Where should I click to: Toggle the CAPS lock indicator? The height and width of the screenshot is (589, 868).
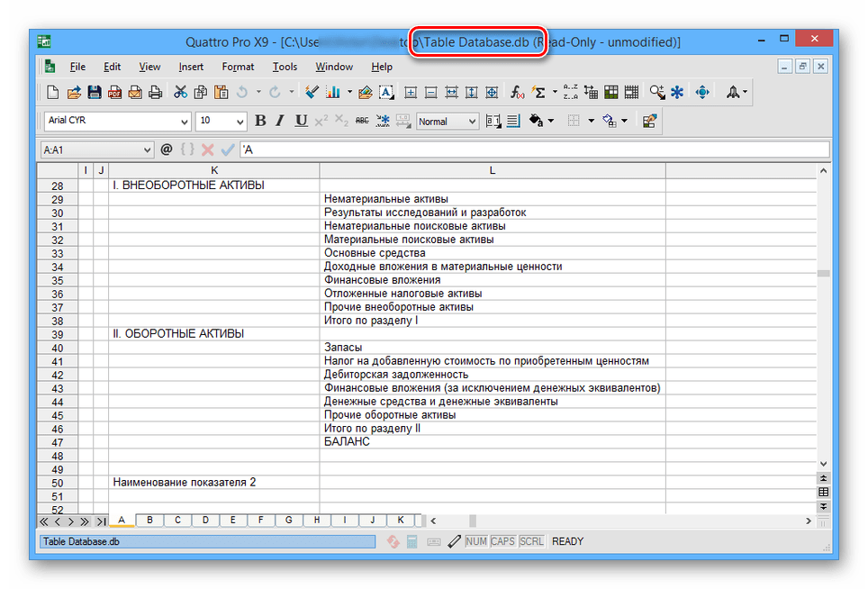point(502,541)
